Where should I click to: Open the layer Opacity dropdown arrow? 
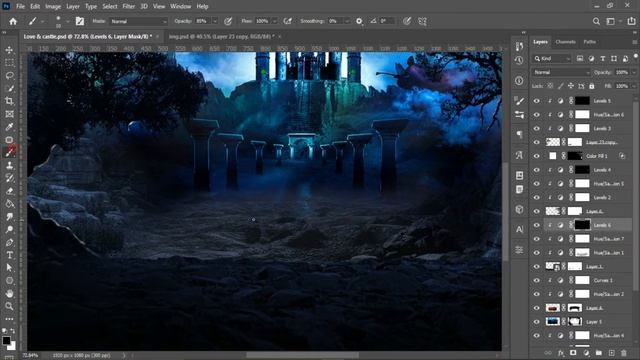634,72
